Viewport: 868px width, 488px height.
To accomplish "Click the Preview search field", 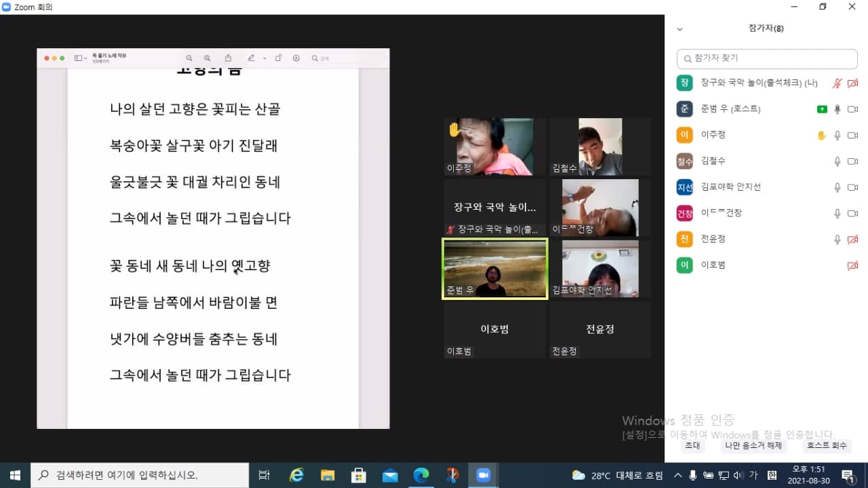I will click(x=346, y=58).
